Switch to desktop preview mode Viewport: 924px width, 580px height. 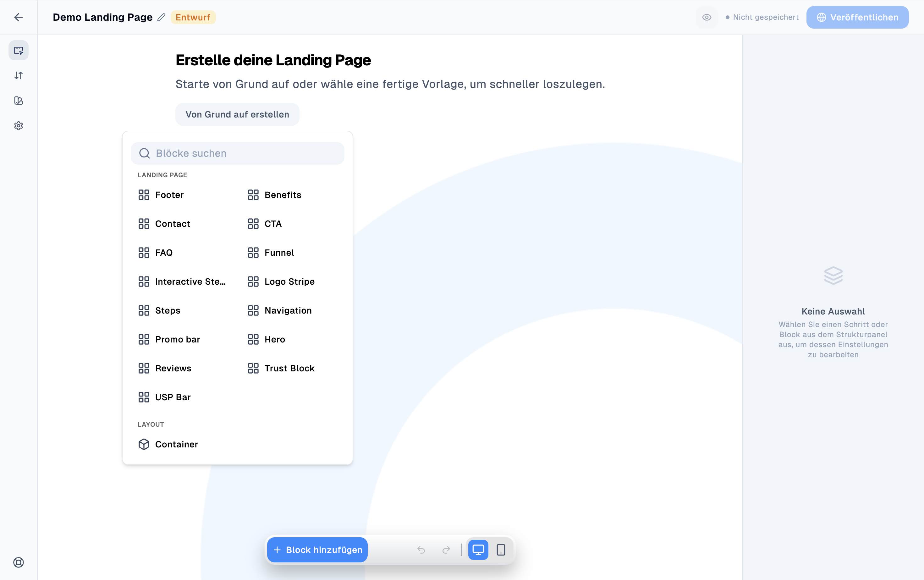[x=478, y=550]
